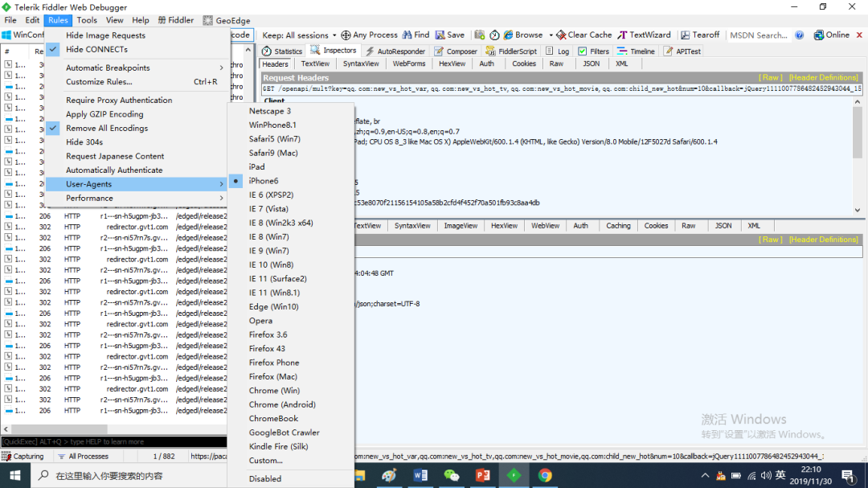The image size is (868, 488).
Task: Click the MSDN Search field
Action: click(759, 35)
